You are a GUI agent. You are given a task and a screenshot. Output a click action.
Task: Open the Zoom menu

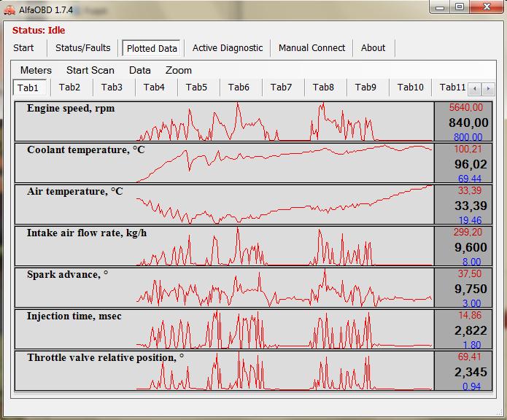click(178, 71)
